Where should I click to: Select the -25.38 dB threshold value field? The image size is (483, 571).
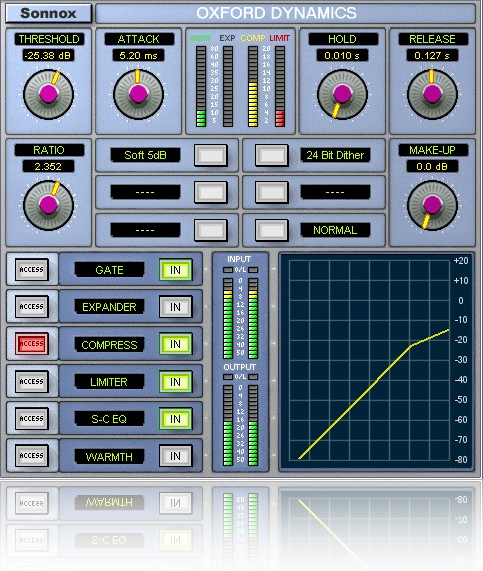tap(48, 56)
